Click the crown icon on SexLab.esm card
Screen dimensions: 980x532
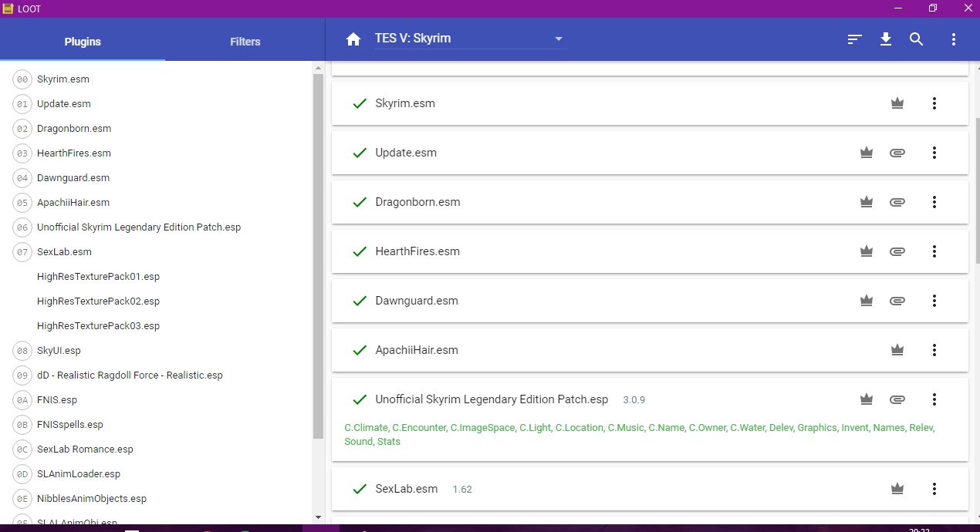click(897, 489)
